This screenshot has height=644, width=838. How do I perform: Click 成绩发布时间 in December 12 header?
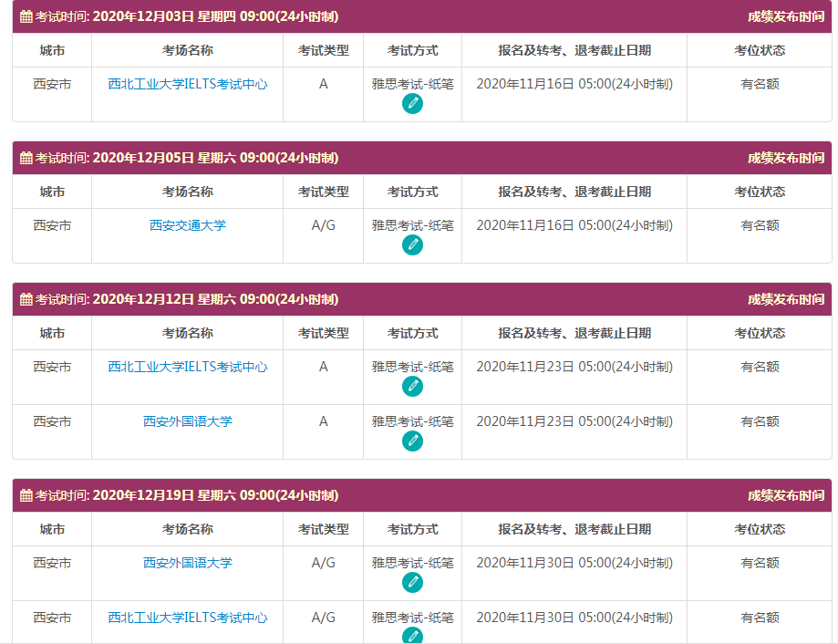tap(786, 299)
